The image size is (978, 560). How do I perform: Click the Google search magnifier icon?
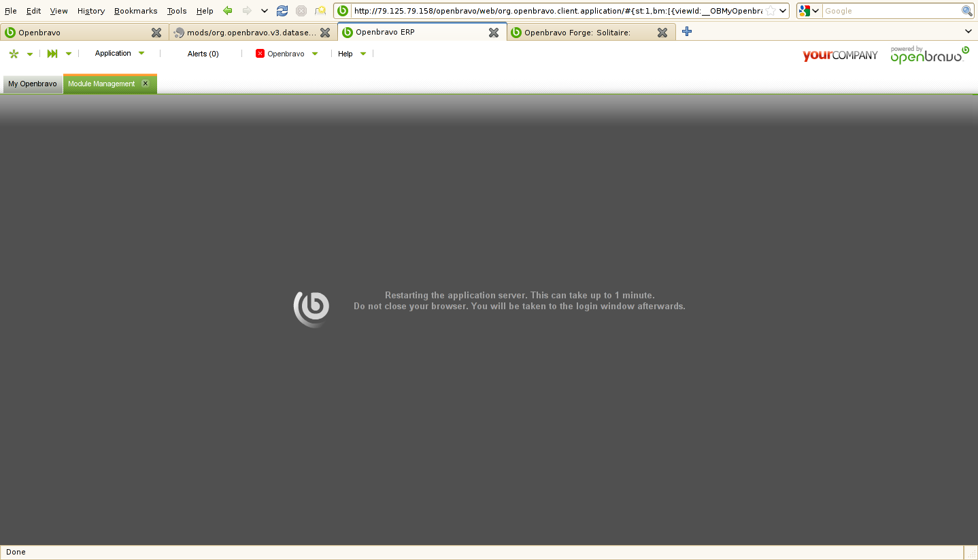pos(966,11)
